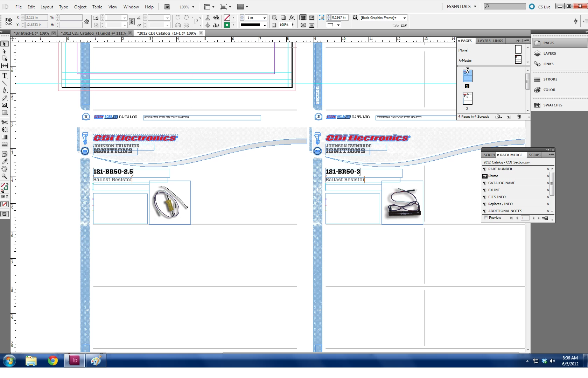Click the green fill color swatch in control bar
The height and width of the screenshot is (378, 588).
click(x=227, y=25)
